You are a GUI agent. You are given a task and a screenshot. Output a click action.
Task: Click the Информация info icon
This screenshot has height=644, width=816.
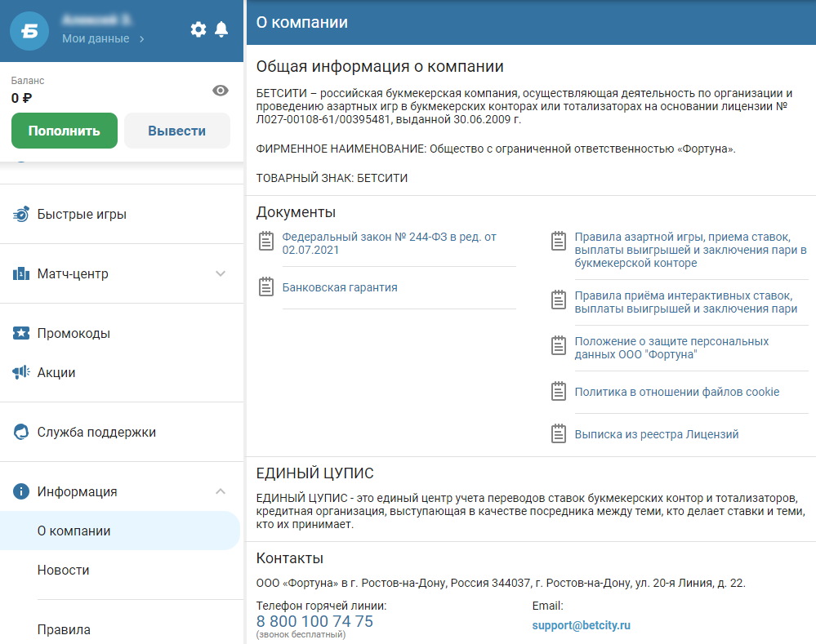(x=20, y=491)
